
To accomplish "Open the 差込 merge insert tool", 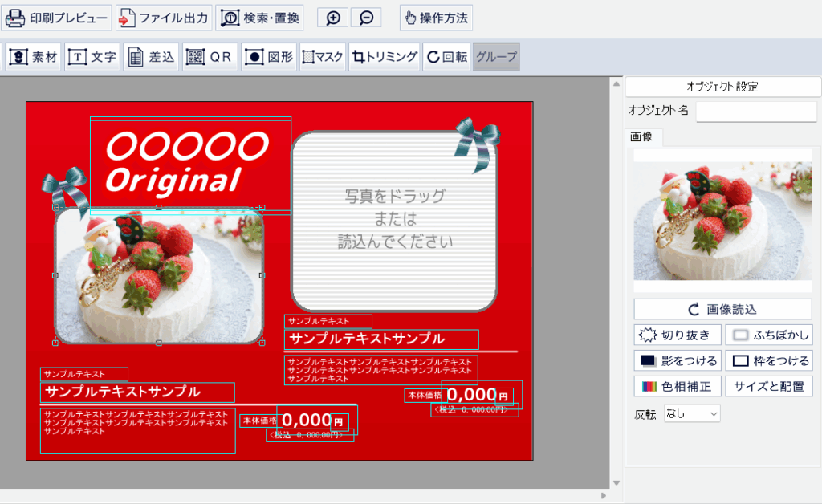I will point(151,57).
